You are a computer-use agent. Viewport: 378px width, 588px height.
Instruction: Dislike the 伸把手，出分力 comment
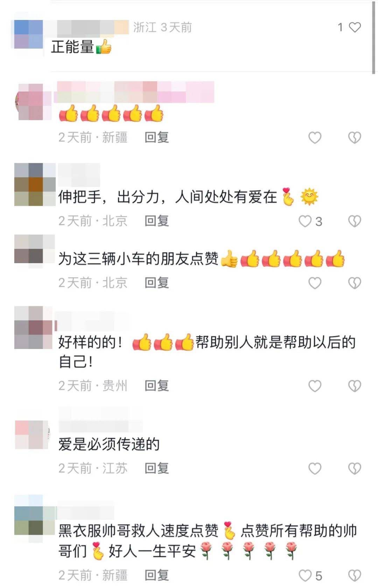pos(355,221)
